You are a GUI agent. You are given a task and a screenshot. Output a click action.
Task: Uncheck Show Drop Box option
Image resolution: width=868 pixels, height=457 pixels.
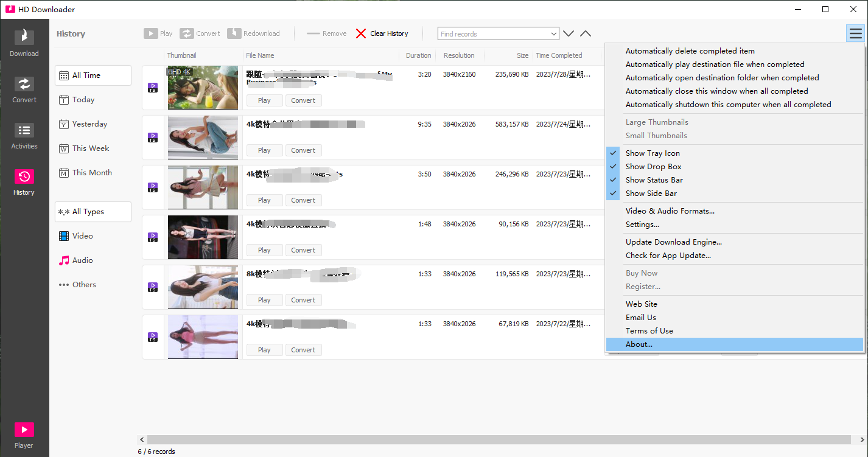click(653, 167)
